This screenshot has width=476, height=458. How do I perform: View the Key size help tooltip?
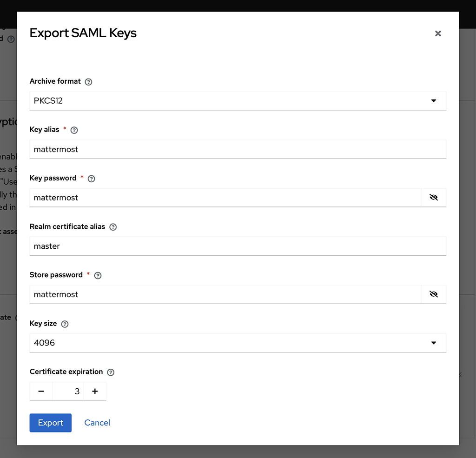[64, 324]
